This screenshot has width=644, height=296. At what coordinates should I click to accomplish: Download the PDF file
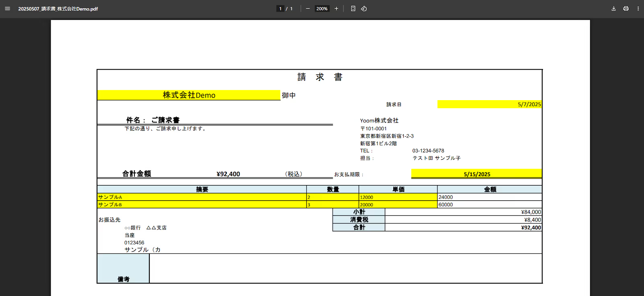[613, 8]
